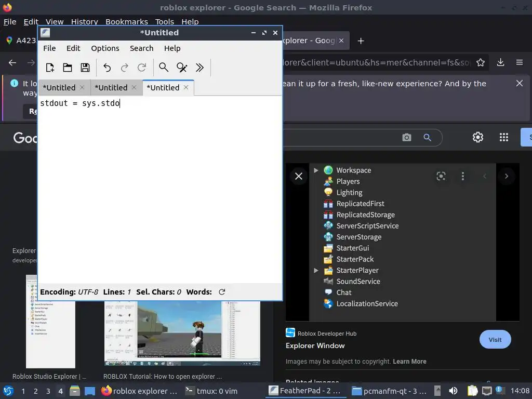532x399 pixels.
Task: Click the Visit button for Roblox Developer Hub
Action: coord(495,339)
